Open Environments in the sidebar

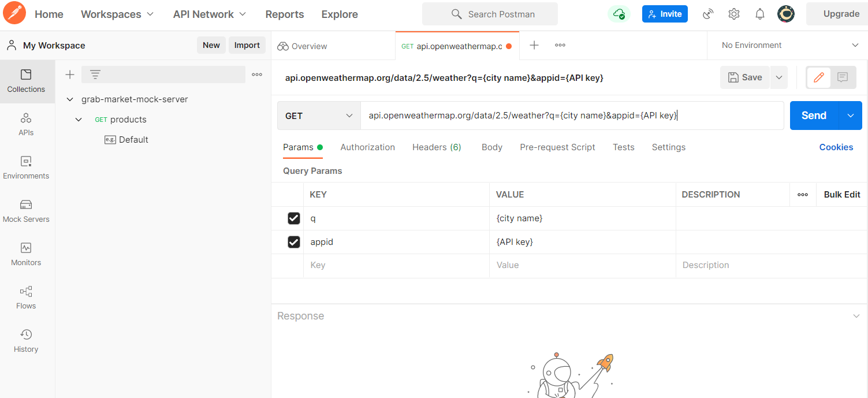pos(27,168)
